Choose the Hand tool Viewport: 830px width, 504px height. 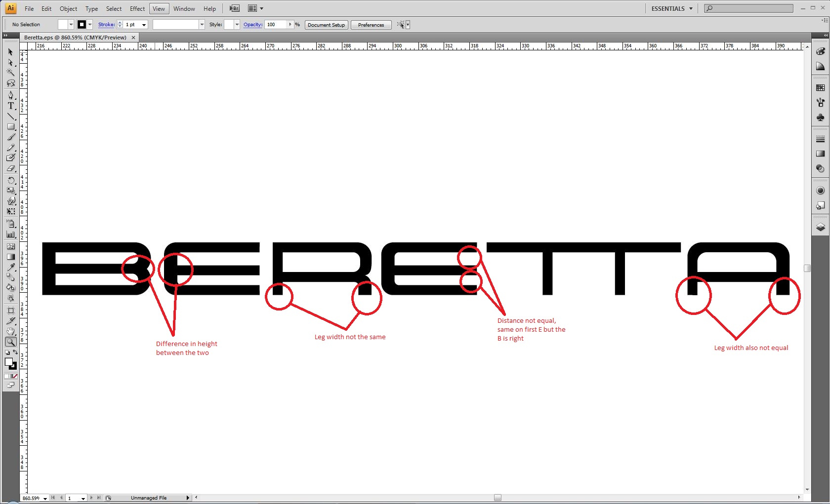tap(10, 331)
